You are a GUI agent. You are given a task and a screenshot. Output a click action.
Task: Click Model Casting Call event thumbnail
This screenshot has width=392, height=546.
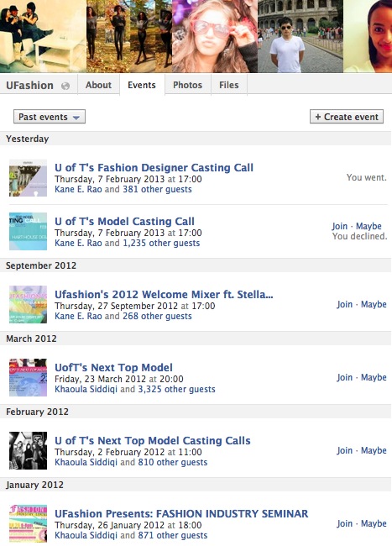[x=28, y=231]
